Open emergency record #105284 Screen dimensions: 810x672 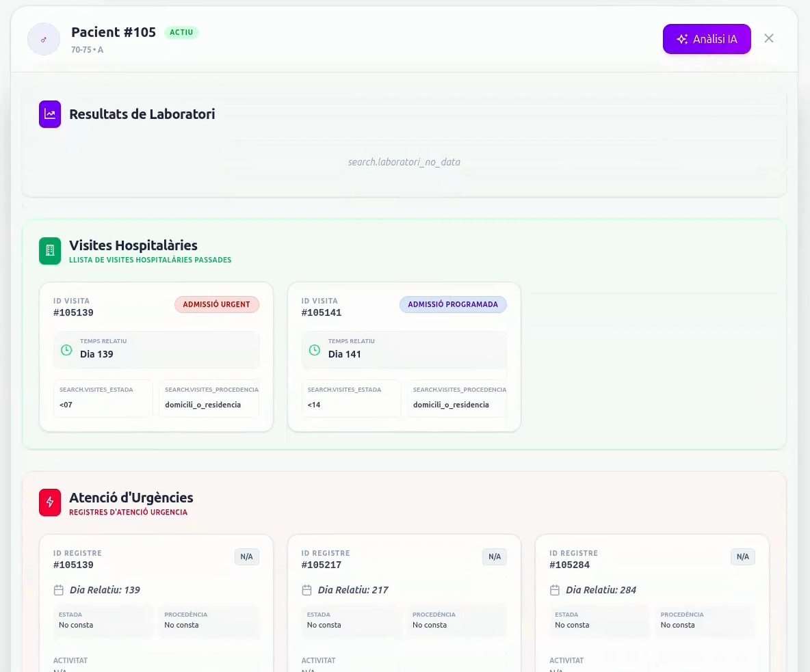pos(569,565)
